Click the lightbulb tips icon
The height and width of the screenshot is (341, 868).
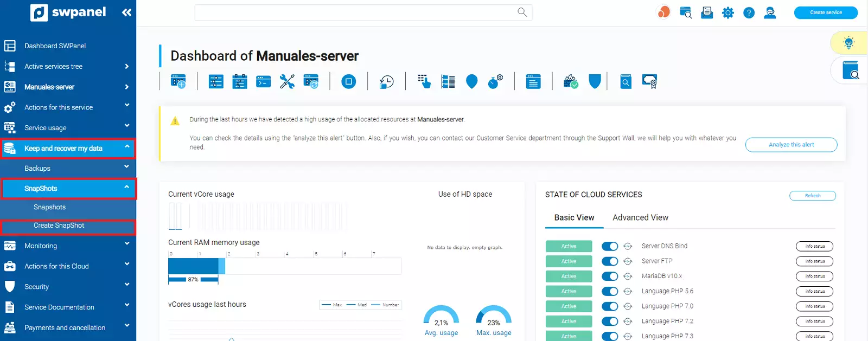848,43
